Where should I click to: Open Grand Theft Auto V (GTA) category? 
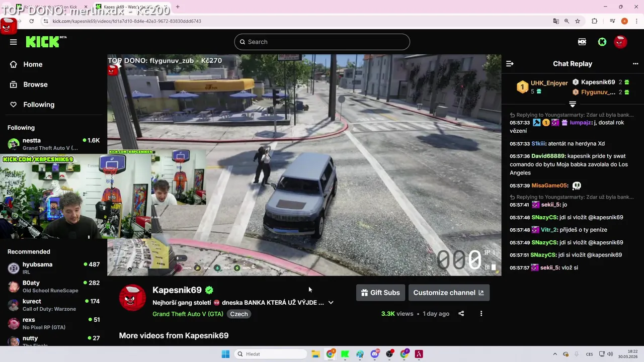coord(188,314)
